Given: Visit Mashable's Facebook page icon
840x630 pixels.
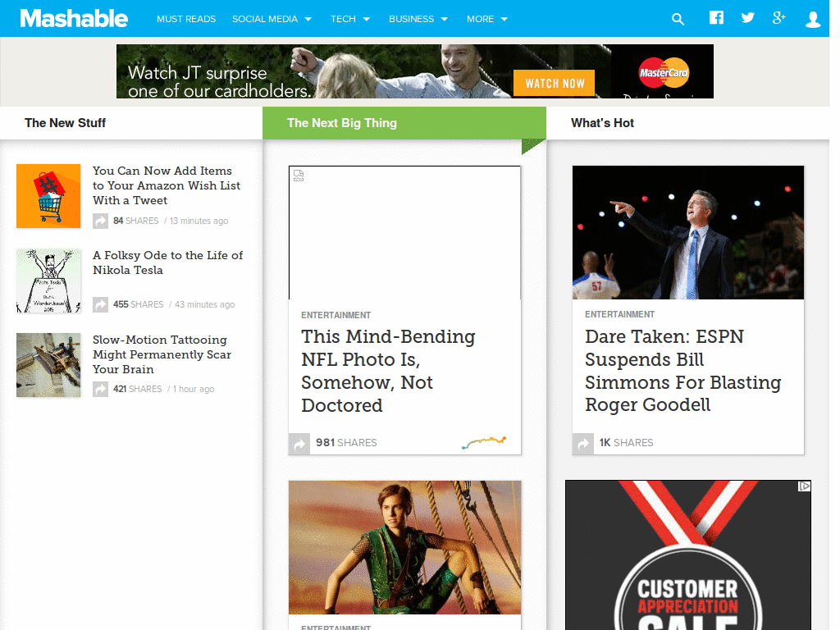Looking at the screenshot, I should (716, 18).
